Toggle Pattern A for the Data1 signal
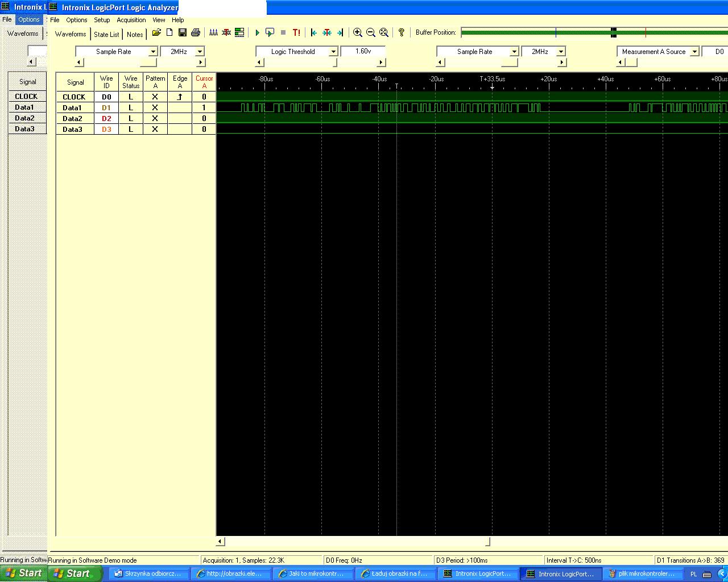728x582 pixels. pos(155,108)
